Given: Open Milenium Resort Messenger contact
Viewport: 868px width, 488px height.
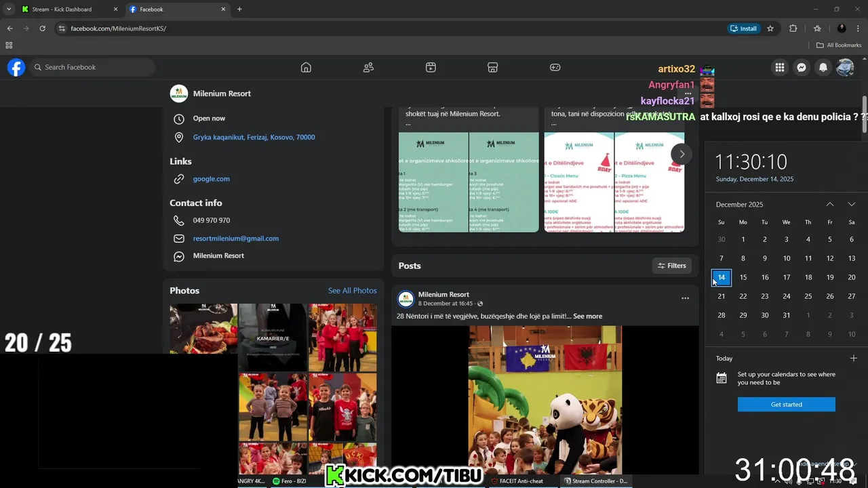Looking at the screenshot, I should point(218,256).
